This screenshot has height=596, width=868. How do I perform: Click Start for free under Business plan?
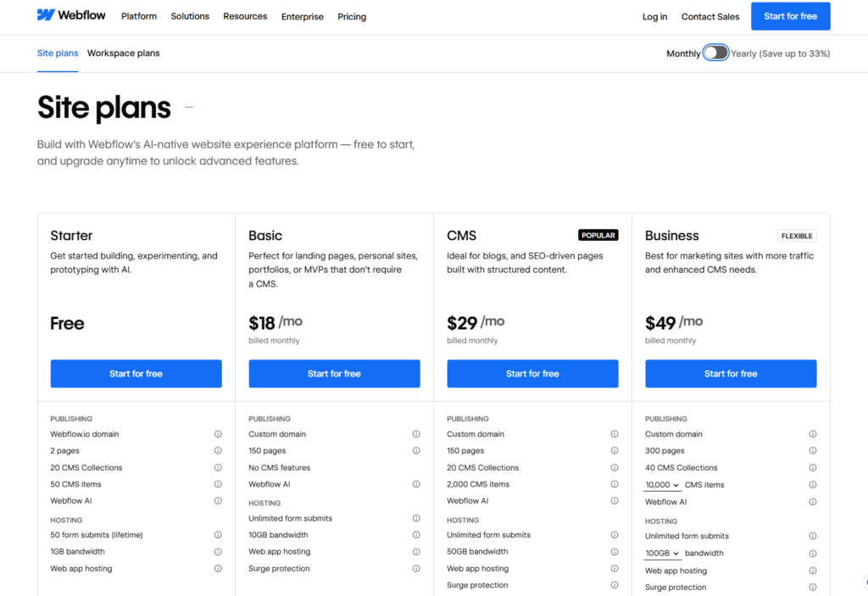click(731, 373)
